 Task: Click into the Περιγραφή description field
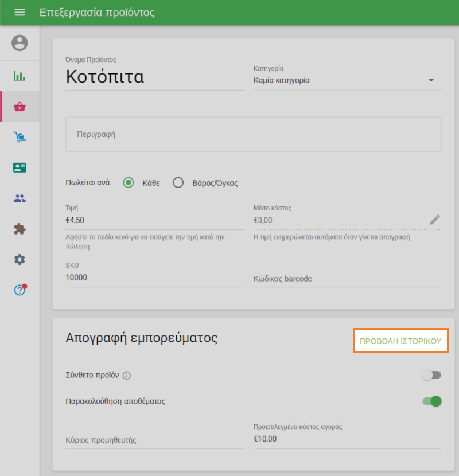253,134
